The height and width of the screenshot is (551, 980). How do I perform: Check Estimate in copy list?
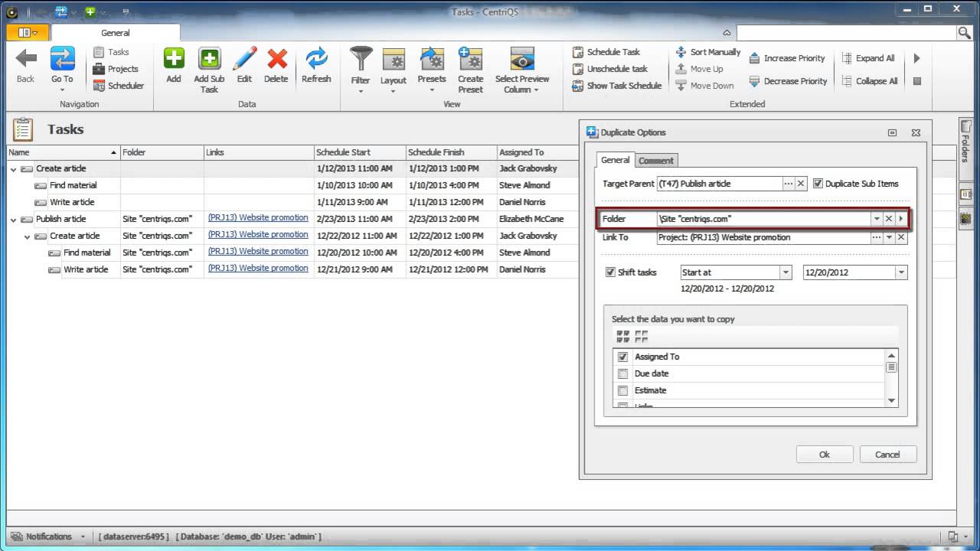(x=623, y=390)
